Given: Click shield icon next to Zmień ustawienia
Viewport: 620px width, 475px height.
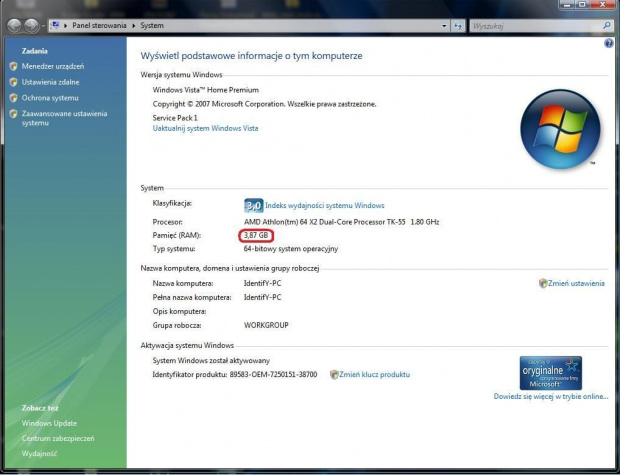Looking at the screenshot, I should 543,284.
